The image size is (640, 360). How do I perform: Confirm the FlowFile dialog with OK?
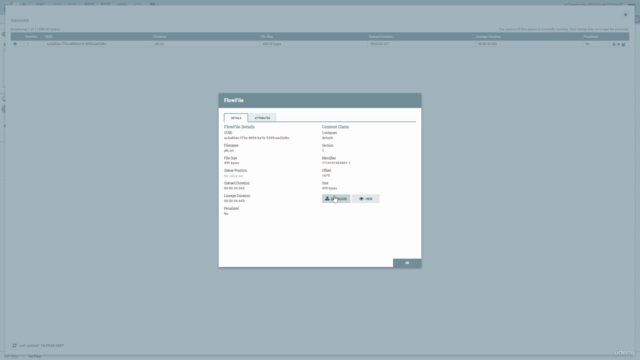[x=407, y=263]
